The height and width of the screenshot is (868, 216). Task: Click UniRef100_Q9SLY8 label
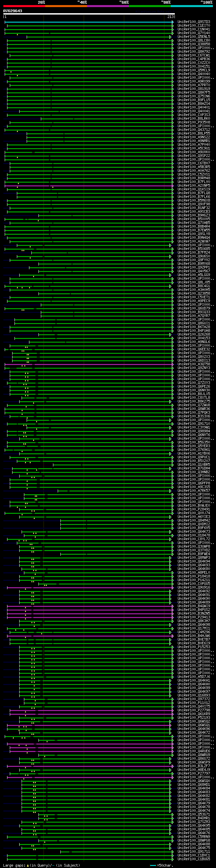194,234
